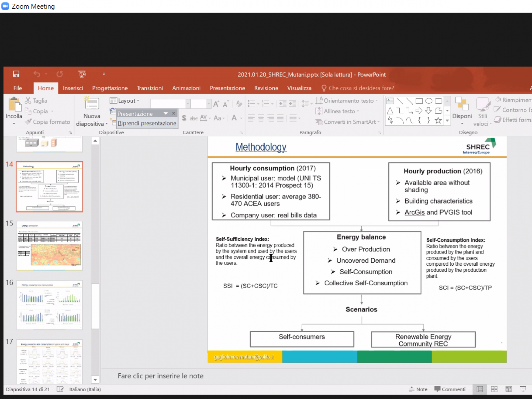Open the Inserisci ribbon tab
This screenshot has width=532, height=399.
coord(73,88)
